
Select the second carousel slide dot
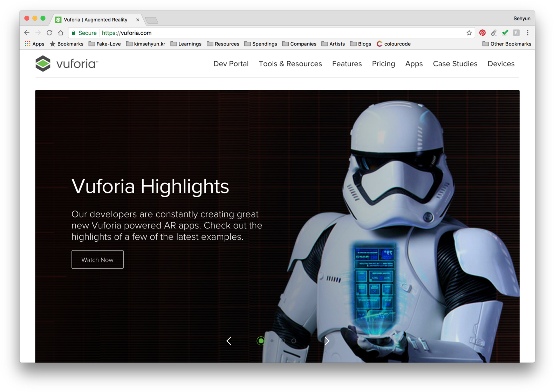tap(272, 341)
